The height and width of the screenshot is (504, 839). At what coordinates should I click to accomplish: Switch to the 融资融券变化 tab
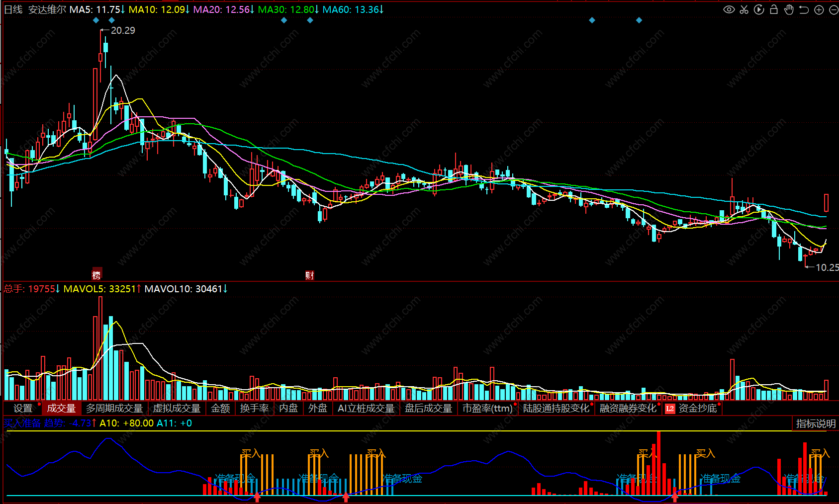628,408
